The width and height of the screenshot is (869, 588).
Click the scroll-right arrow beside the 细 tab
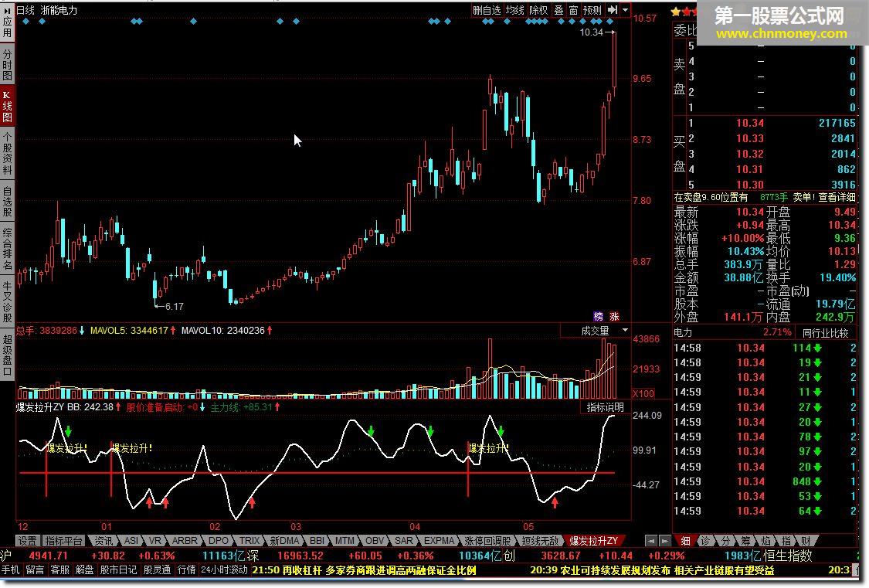click(664, 541)
